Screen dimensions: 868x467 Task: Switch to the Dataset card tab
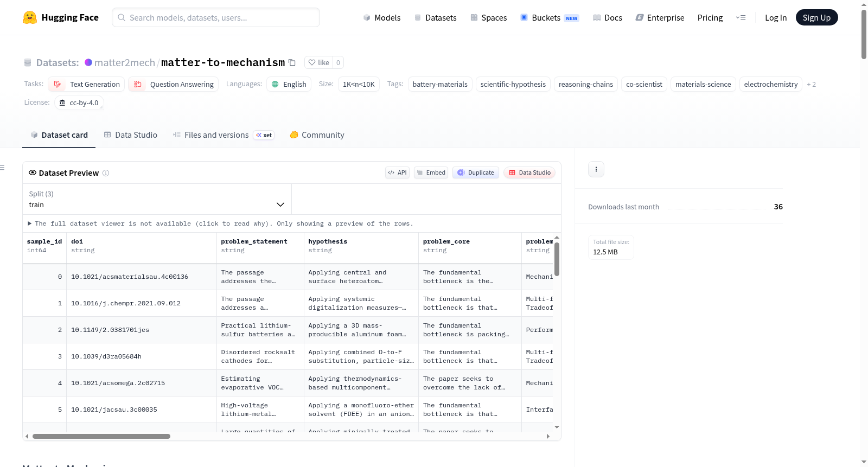[x=59, y=135]
